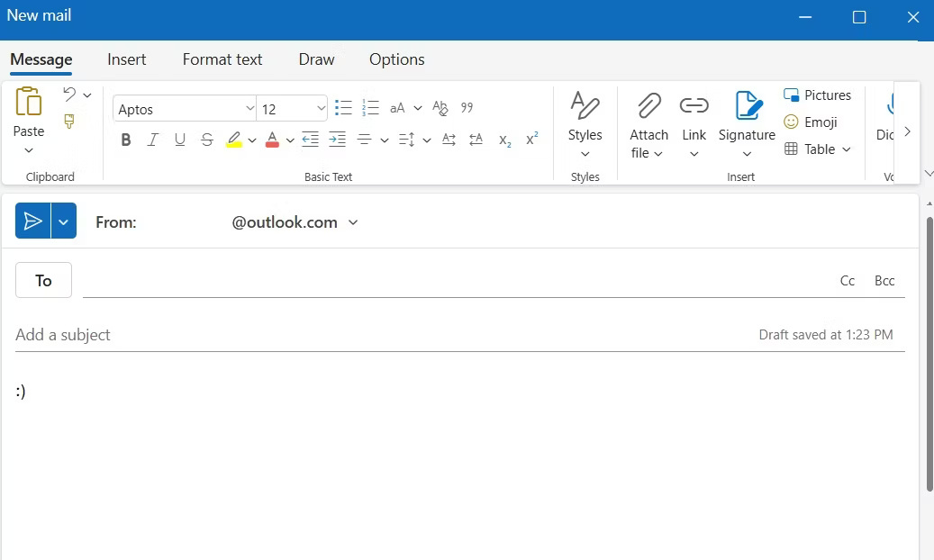Image resolution: width=934 pixels, height=560 pixels.
Task: Expand the undo history dropdown arrow
Action: (87, 95)
